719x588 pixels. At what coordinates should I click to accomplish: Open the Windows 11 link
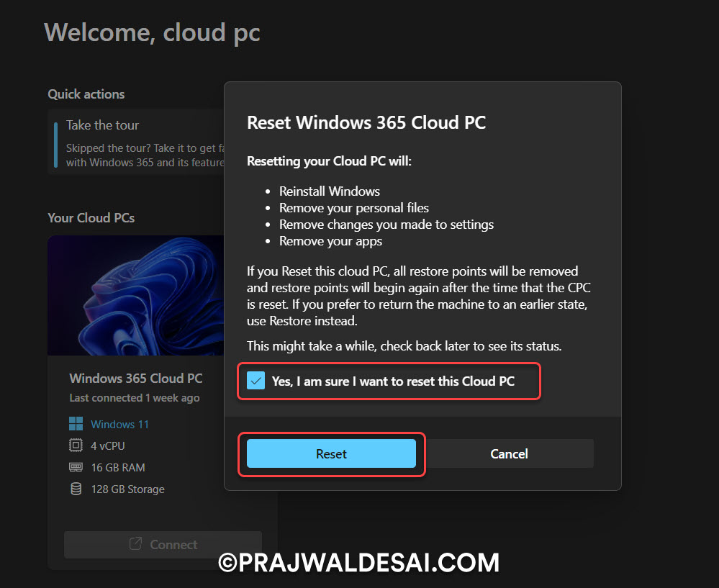(x=119, y=424)
